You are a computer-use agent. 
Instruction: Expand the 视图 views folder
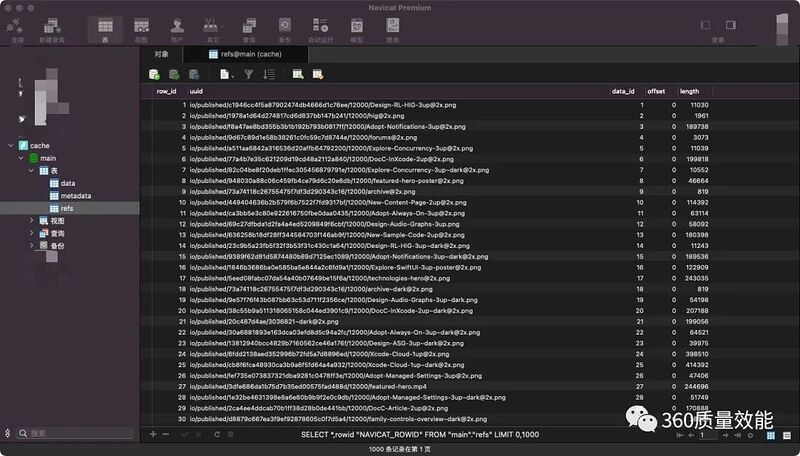(x=31, y=220)
